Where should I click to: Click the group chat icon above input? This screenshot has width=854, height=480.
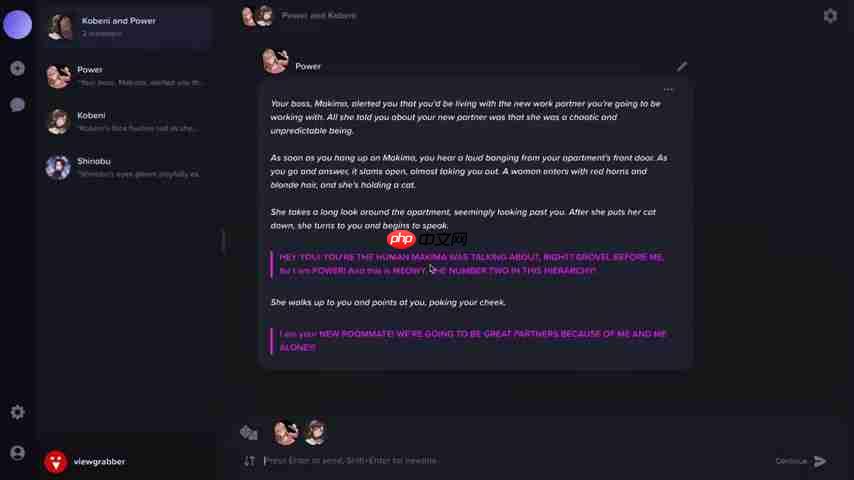click(x=249, y=433)
